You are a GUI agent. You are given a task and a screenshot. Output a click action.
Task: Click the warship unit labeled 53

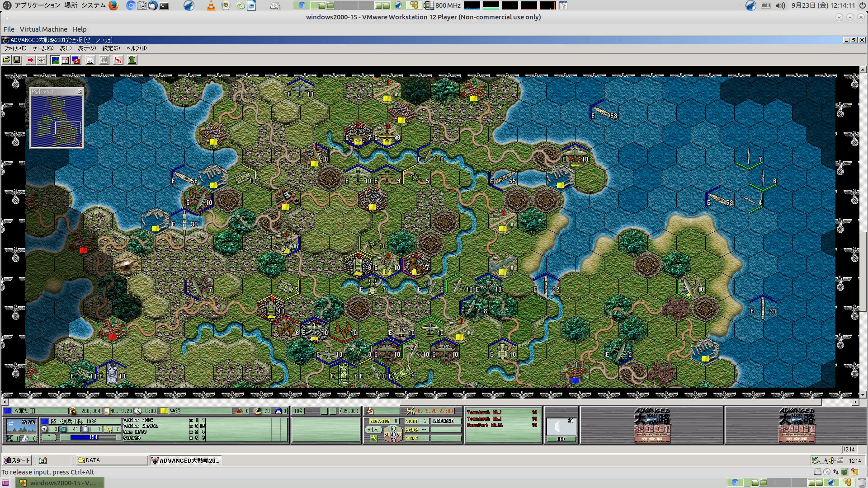click(x=719, y=199)
